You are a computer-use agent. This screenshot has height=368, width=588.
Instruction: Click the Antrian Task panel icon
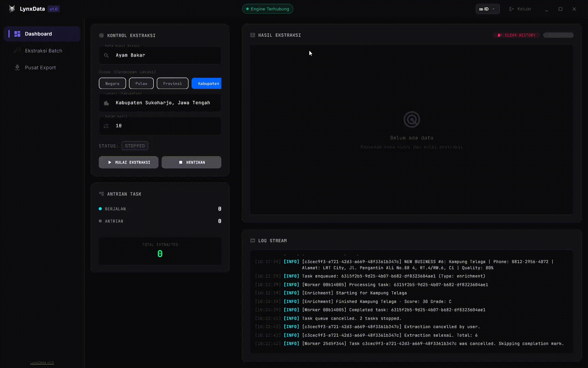point(101,194)
